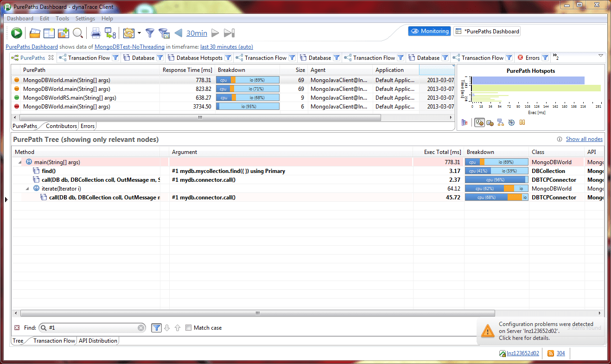This screenshot has width=611, height=364.
Task: Click the funnel with dashboard filter icon
Action: [x=164, y=33]
